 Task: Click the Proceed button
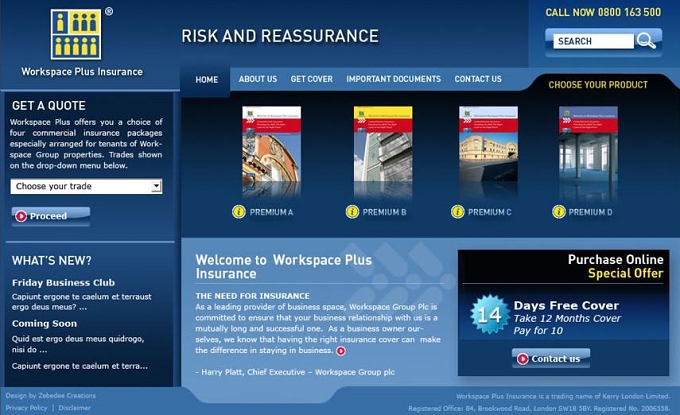(x=51, y=216)
